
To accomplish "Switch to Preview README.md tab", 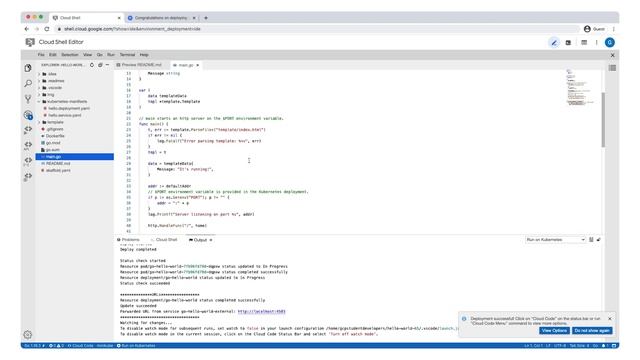I will [x=139, y=65].
